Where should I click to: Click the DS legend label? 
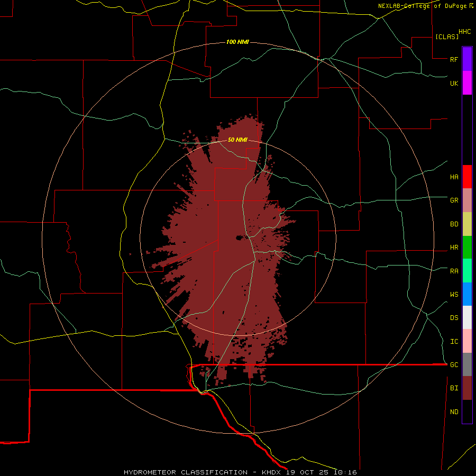point(454,318)
